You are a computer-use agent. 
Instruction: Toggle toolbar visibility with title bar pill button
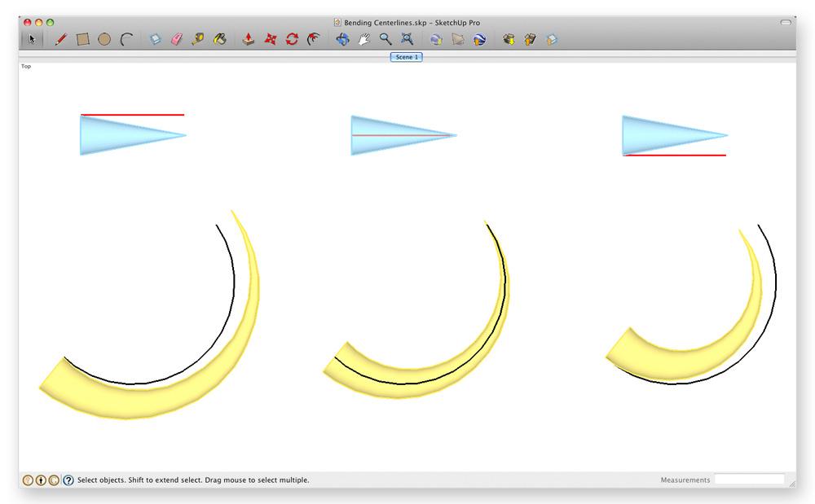click(786, 23)
